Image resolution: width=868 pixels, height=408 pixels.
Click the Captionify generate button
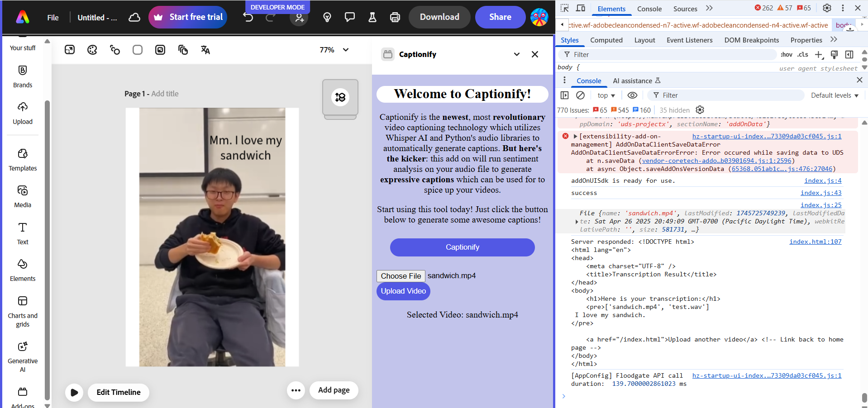(462, 247)
